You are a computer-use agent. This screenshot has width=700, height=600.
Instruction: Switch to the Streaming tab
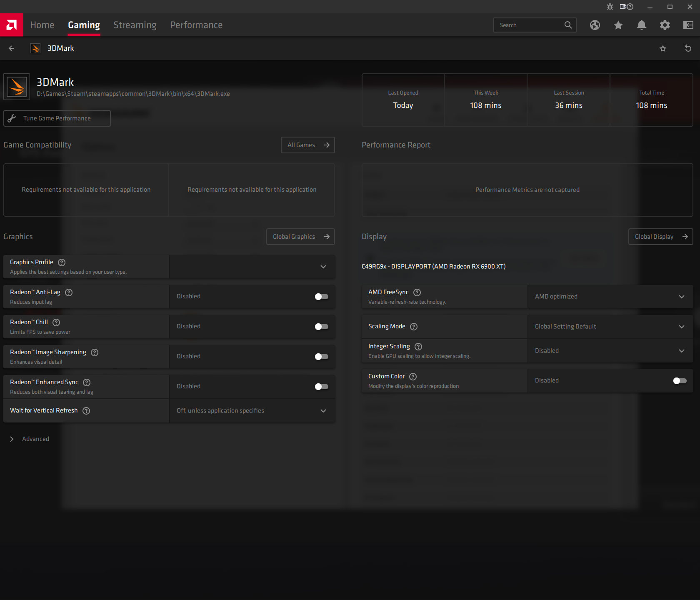135,25
